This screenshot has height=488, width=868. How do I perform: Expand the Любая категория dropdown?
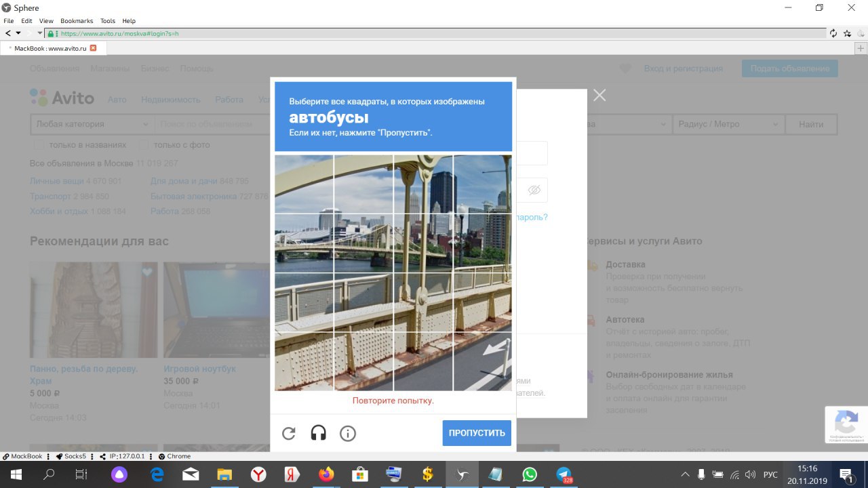click(x=93, y=124)
